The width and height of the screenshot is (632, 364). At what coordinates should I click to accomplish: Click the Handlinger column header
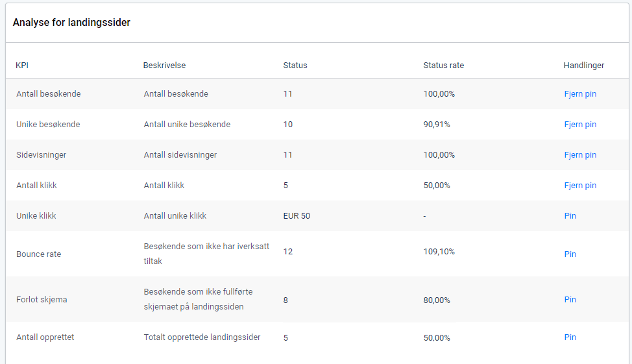(583, 66)
